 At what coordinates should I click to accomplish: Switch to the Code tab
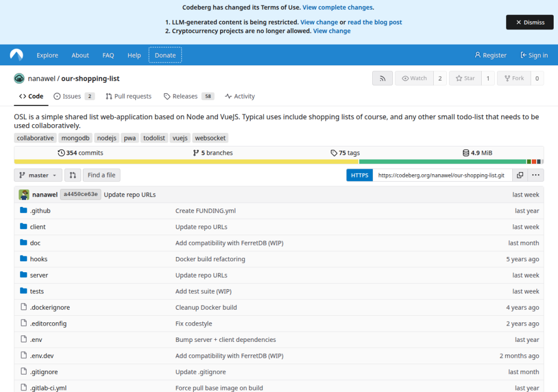pos(31,96)
